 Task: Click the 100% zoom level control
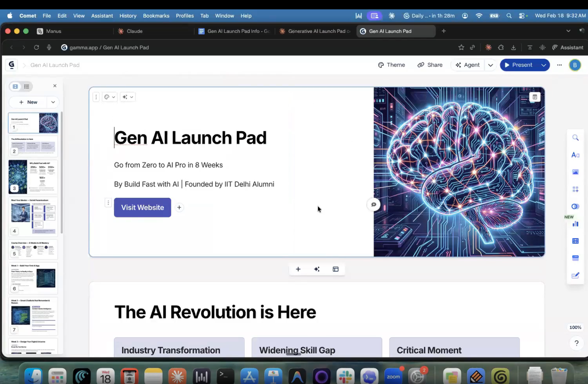click(x=575, y=328)
